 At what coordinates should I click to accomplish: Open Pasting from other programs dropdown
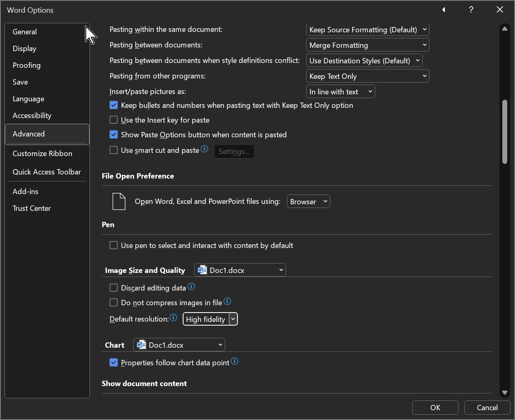point(367,76)
